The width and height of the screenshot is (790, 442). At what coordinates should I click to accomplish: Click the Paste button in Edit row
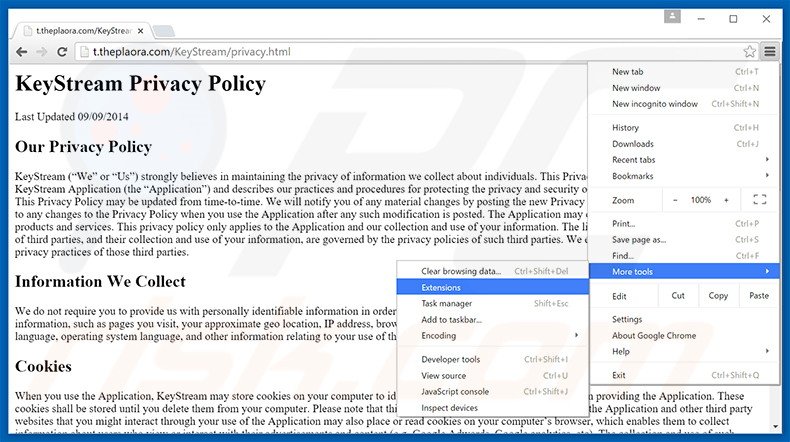[759, 295]
